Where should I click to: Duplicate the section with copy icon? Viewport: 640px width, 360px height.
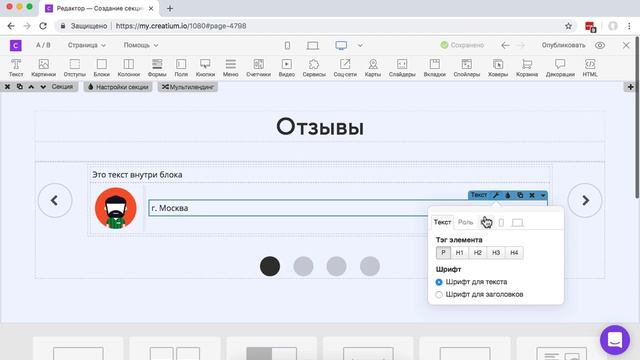click(20, 87)
